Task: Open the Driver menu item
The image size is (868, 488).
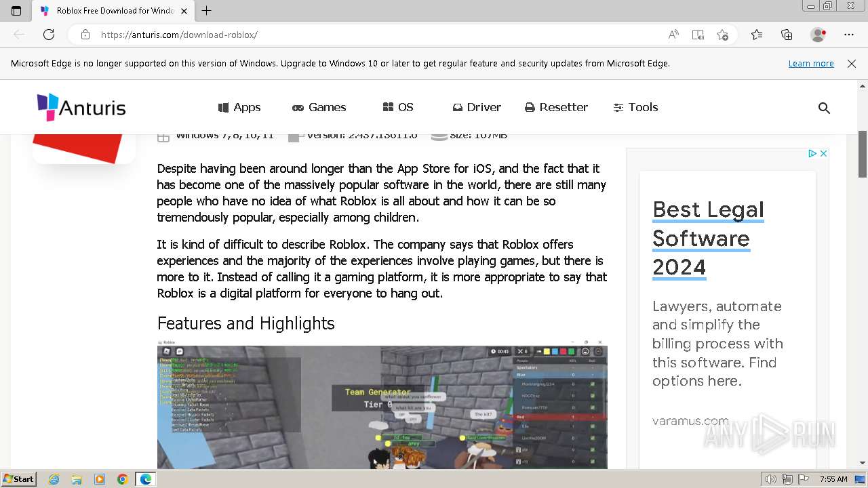Action: pos(477,107)
